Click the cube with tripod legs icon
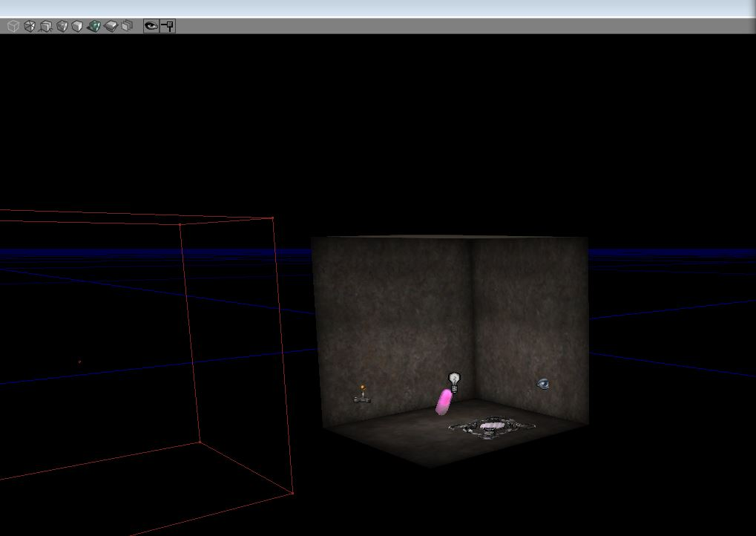 click(45, 24)
